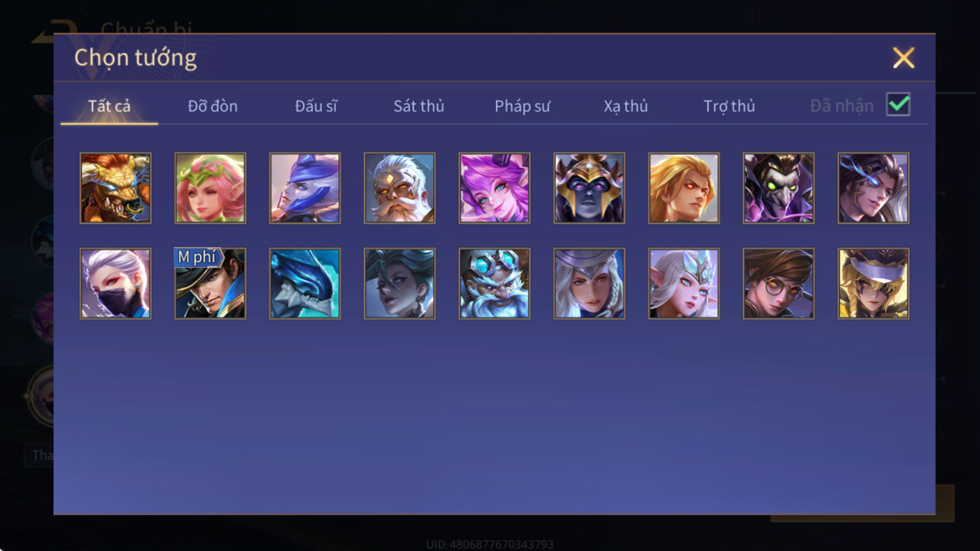Select the brown-haired hero wearing round glasses
The image size is (980, 551).
pyautogui.click(x=778, y=283)
